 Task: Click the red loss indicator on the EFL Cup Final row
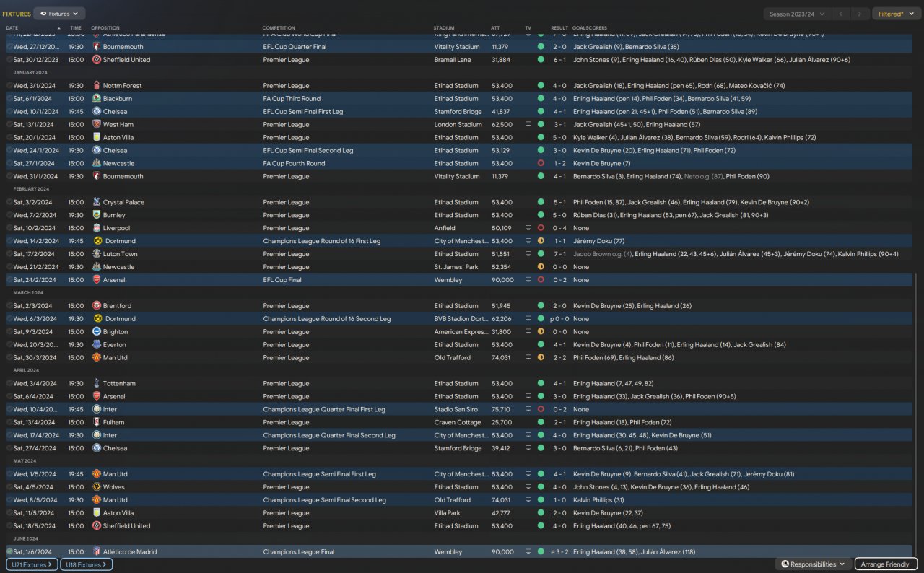pyautogui.click(x=541, y=280)
